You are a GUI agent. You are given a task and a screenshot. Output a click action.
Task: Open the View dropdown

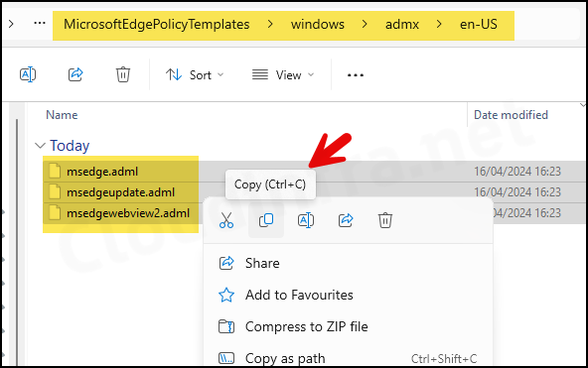tap(283, 74)
